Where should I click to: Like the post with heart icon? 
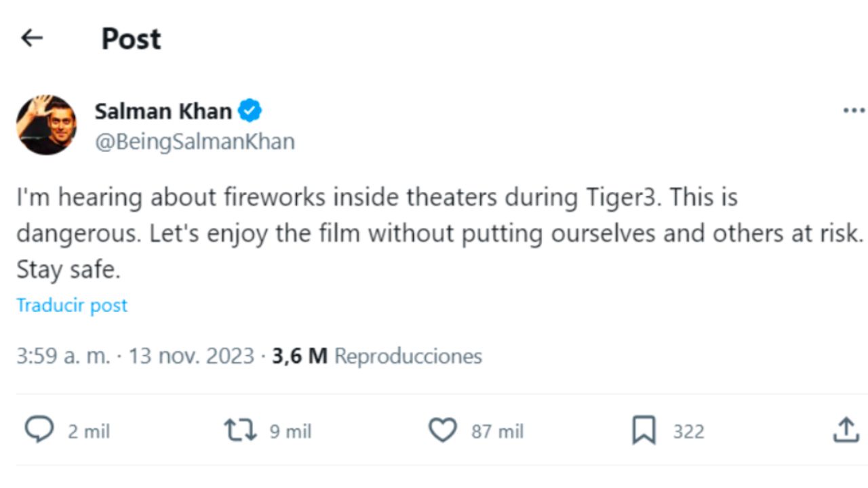pos(443,430)
